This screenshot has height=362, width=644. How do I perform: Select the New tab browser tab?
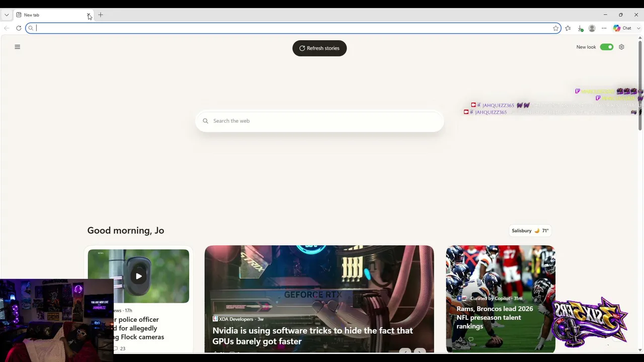(53, 15)
